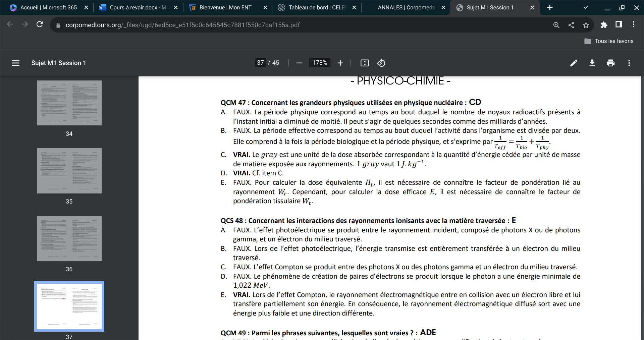Open the Tous les favoris bookmarks folder

click(x=609, y=41)
